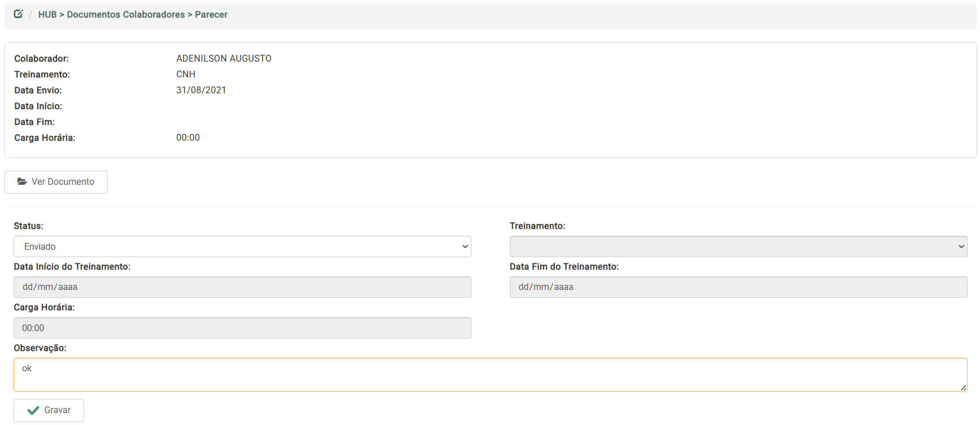Click the chevron arrow of the Status select
Image resolution: width=980 pixels, height=425 pixels.
pyautogui.click(x=465, y=246)
